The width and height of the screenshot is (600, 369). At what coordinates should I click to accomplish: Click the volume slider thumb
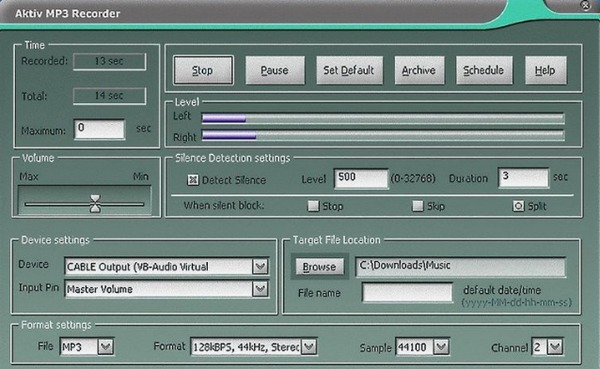[x=95, y=203]
